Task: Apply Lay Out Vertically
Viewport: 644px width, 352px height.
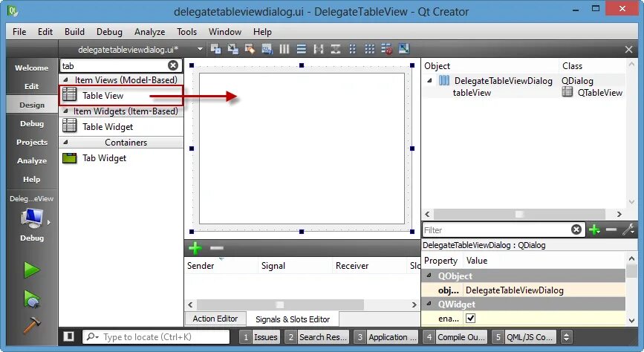Action: [302, 49]
